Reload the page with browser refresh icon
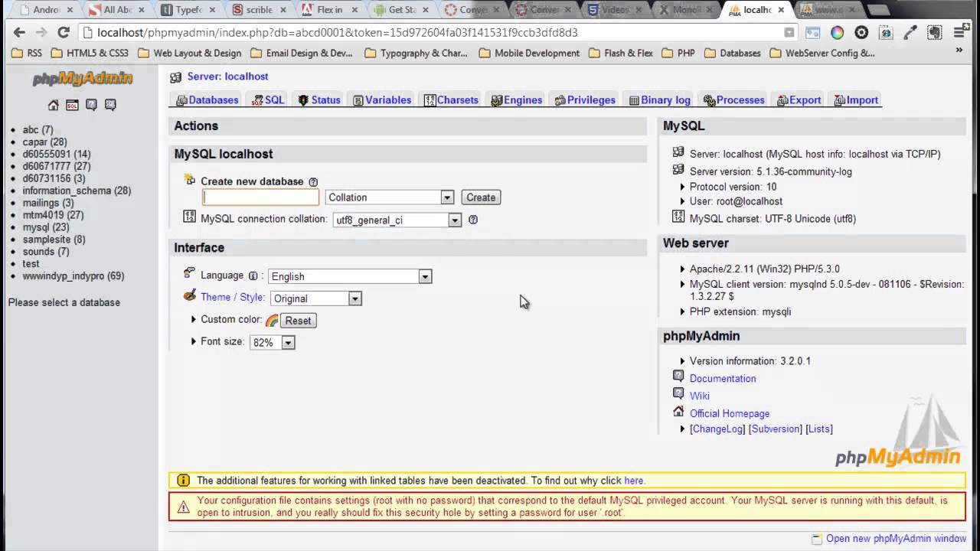980x551 pixels. coord(64,32)
